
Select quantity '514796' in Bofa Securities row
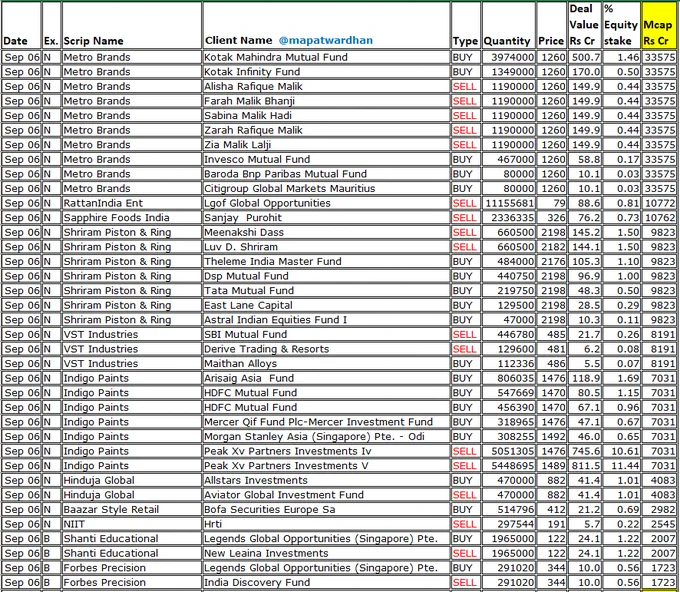pyautogui.click(x=509, y=510)
